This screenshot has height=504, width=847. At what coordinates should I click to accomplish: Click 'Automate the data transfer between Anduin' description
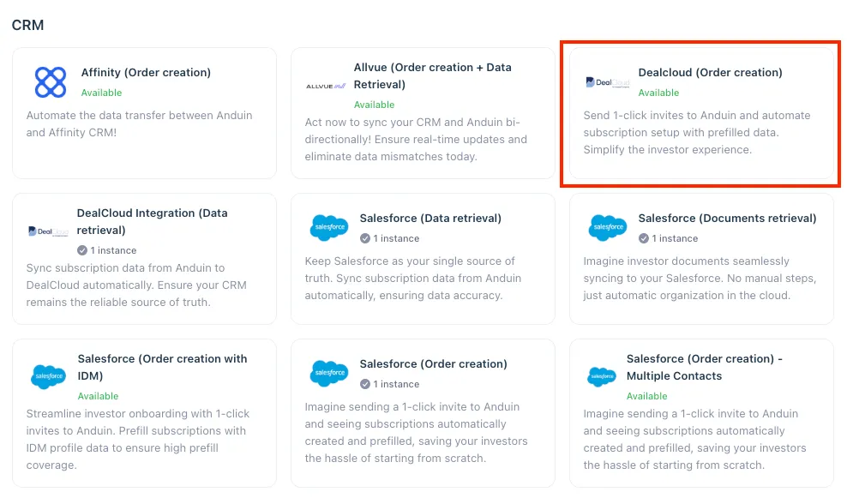140,123
